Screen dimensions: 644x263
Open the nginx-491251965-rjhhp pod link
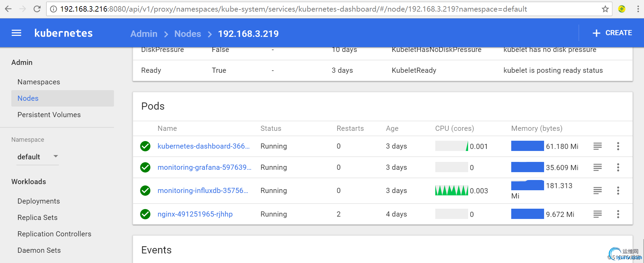click(x=195, y=214)
